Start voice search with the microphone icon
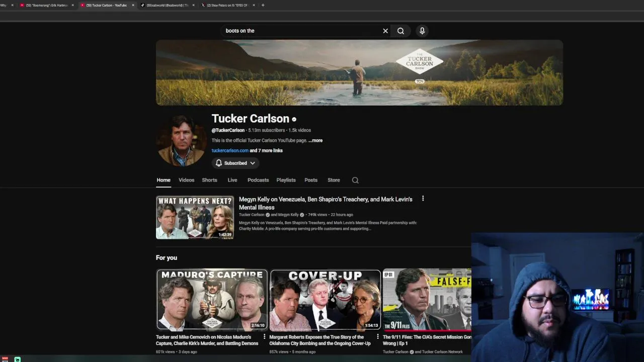This screenshot has height=362, width=644. tap(422, 31)
